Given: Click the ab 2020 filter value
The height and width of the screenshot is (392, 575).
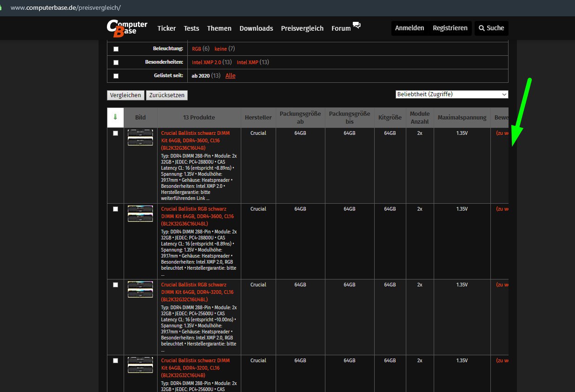Looking at the screenshot, I should 200,76.
